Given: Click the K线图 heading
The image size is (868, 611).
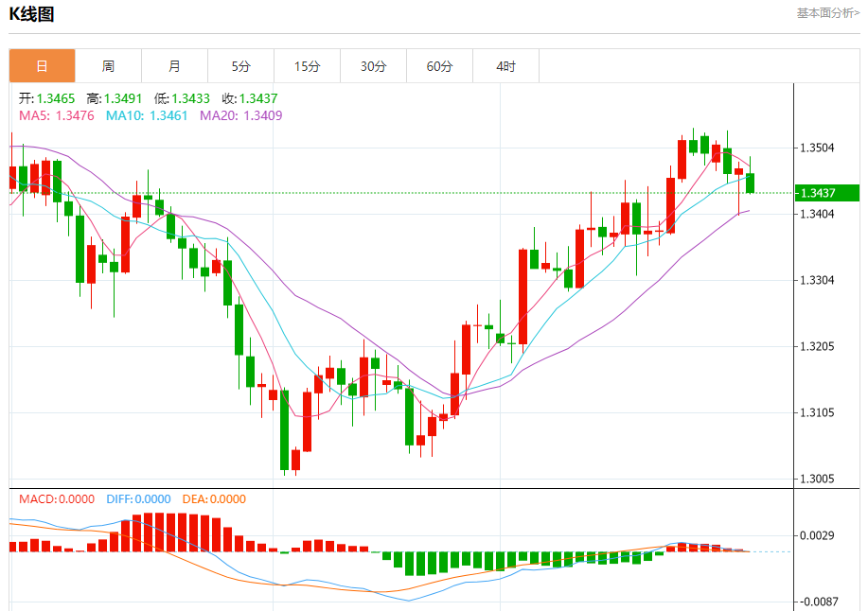Looking at the screenshot, I should (x=32, y=14).
